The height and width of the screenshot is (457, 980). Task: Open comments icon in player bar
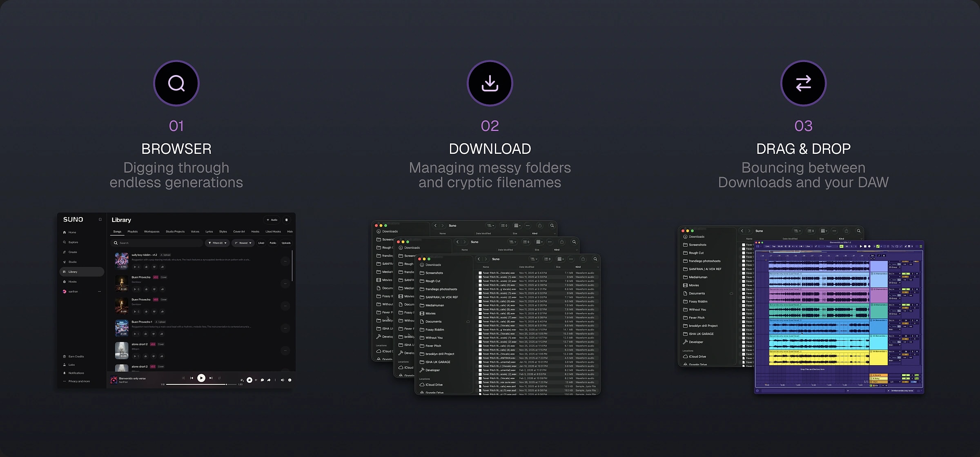click(x=262, y=380)
